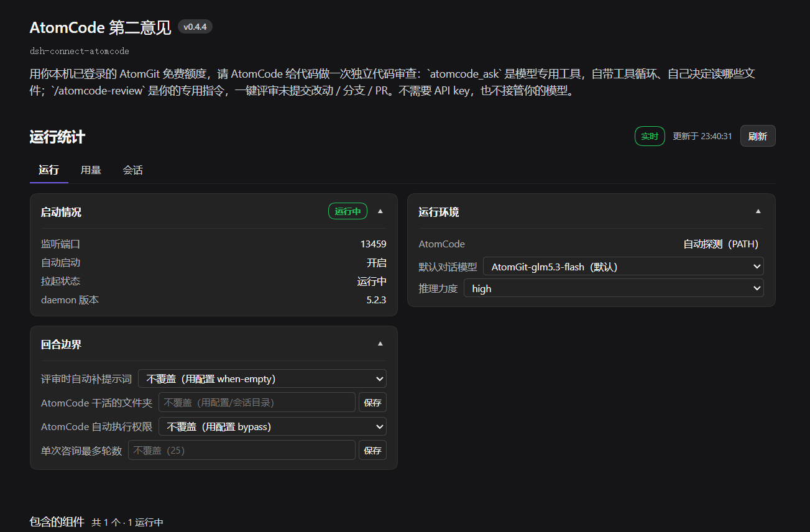Image resolution: width=810 pixels, height=532 pixels.
Task: Collapse the 启动情况 panel
Action: tap(380, 211)
